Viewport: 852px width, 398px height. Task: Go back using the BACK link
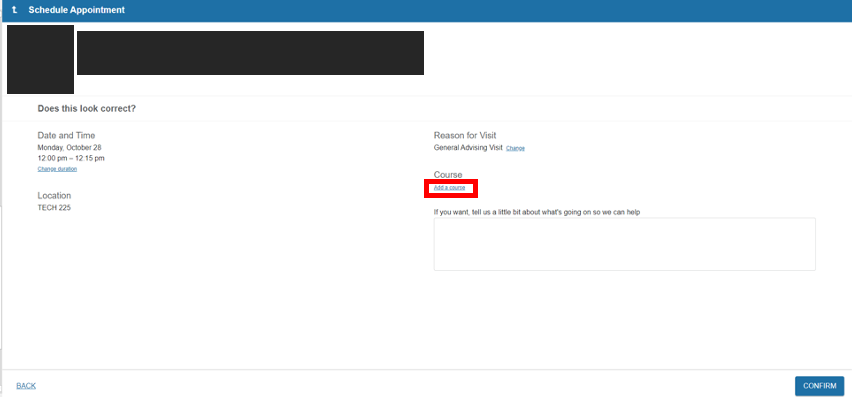26,386
